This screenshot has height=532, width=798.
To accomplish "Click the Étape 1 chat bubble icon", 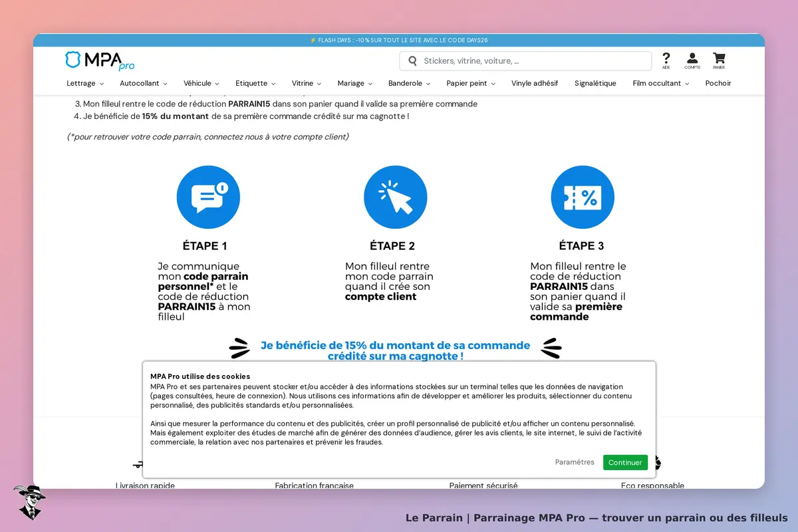I will tap(208, 198).
